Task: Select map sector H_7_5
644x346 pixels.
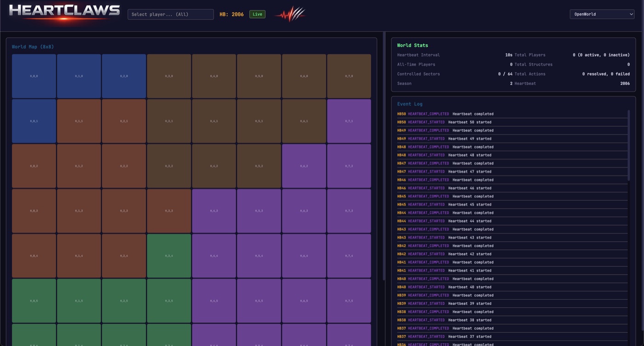Action: [349, 301]
